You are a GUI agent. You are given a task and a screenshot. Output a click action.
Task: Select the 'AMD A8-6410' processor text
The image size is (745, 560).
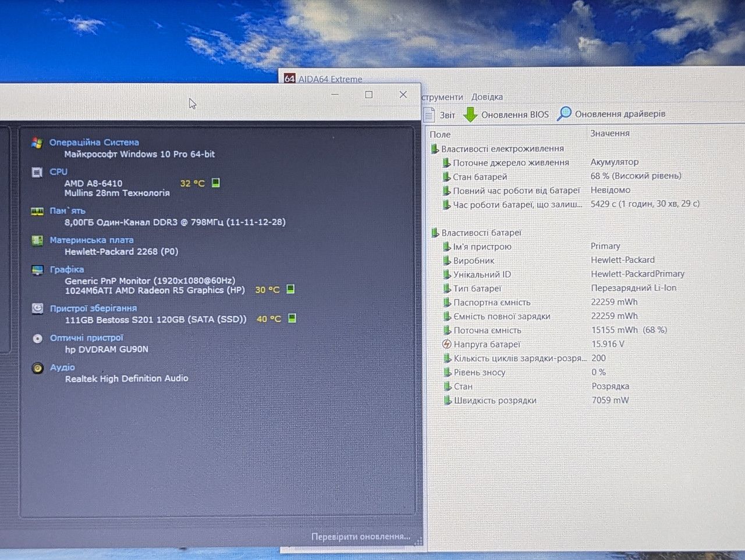click(93, 183)
